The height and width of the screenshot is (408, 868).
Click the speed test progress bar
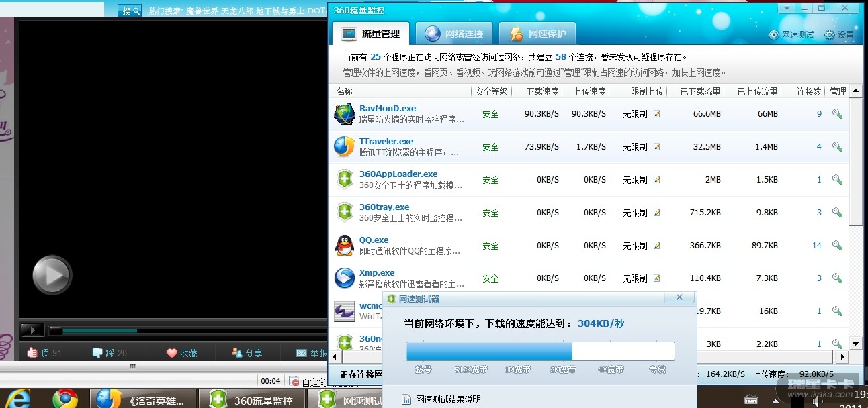[x=540, y=351]
